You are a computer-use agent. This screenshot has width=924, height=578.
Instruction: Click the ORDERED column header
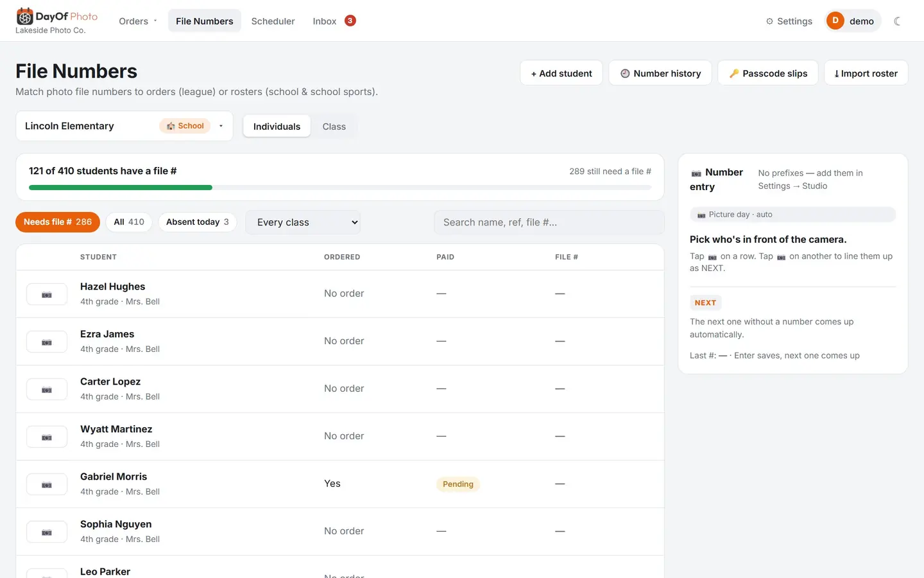[x=342, y=257]
